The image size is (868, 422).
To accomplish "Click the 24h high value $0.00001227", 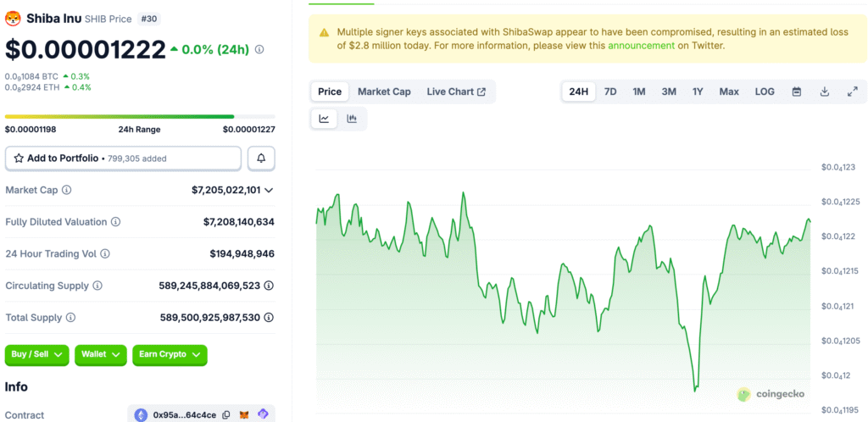I will 249,130.
